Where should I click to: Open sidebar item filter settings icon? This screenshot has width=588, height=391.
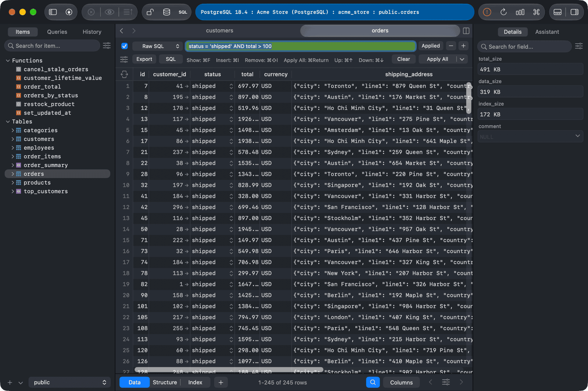coord(107,46)
